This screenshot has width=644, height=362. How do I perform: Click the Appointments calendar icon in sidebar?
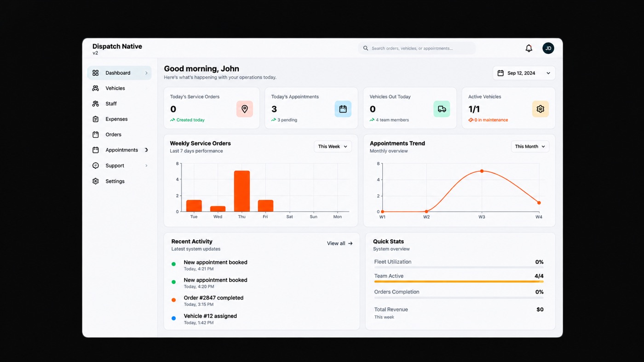(x=96, y=150)
